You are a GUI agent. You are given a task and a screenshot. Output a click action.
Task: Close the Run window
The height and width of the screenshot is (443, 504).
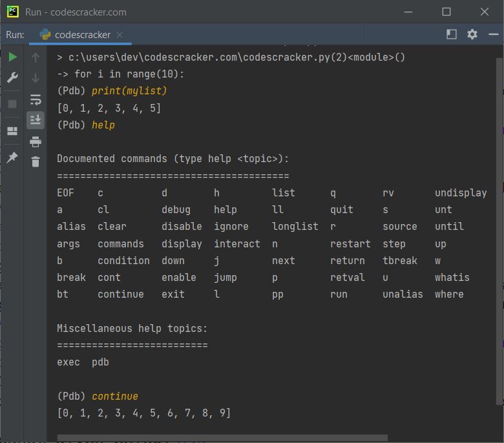coord(485,12)
